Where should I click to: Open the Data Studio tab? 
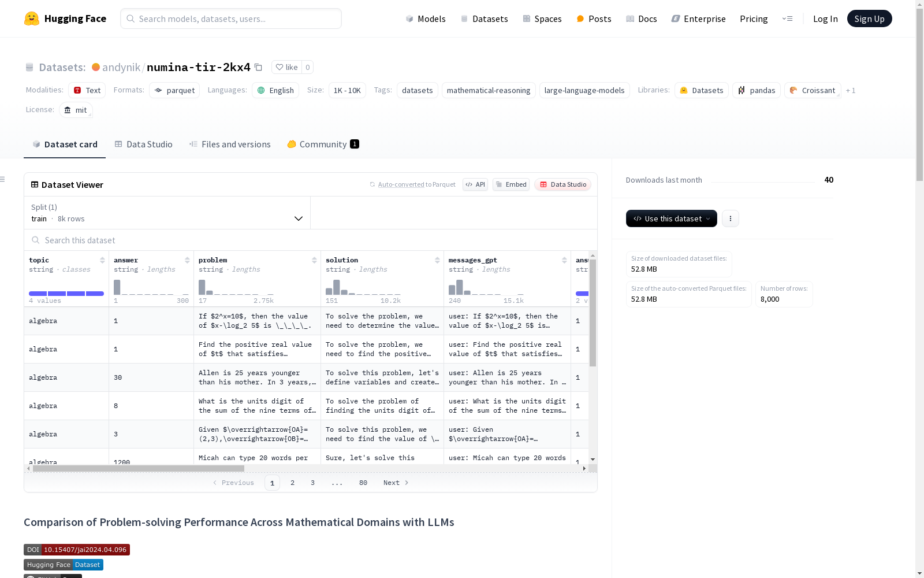[144, 144]
